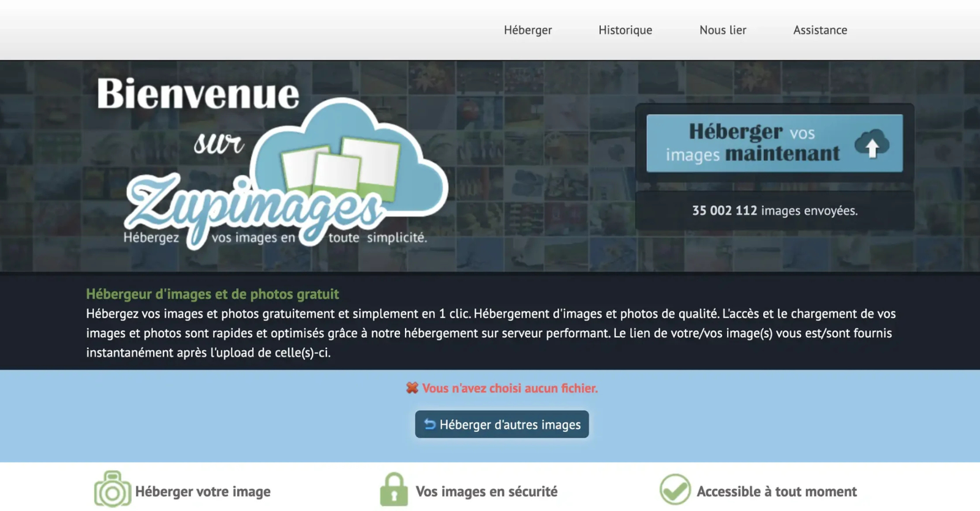Click the green padlock icon
The width and height of the screenshot is (980, 511).
point(394,490)
